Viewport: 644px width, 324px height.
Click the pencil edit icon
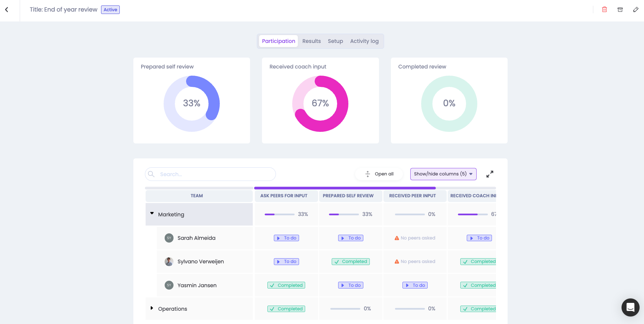pos(635,10)
